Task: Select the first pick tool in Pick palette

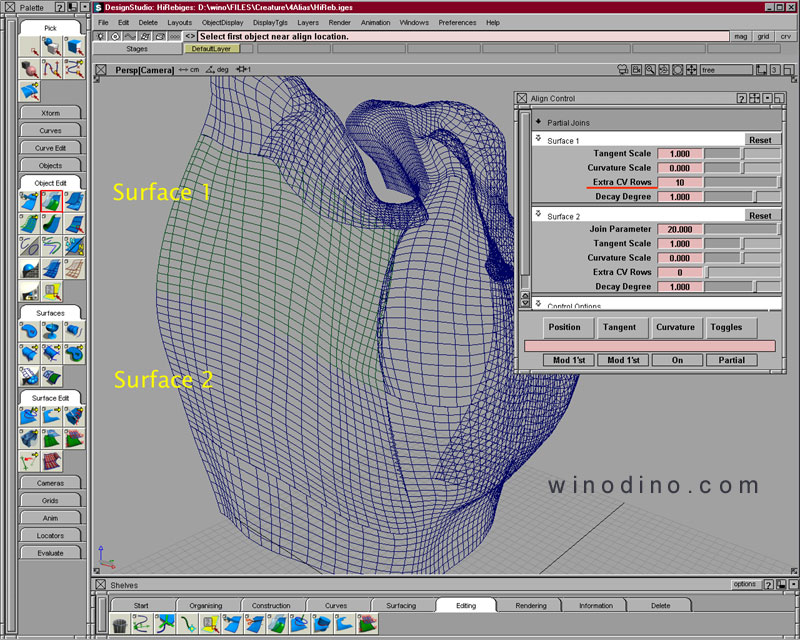Action: click(29, 46)
